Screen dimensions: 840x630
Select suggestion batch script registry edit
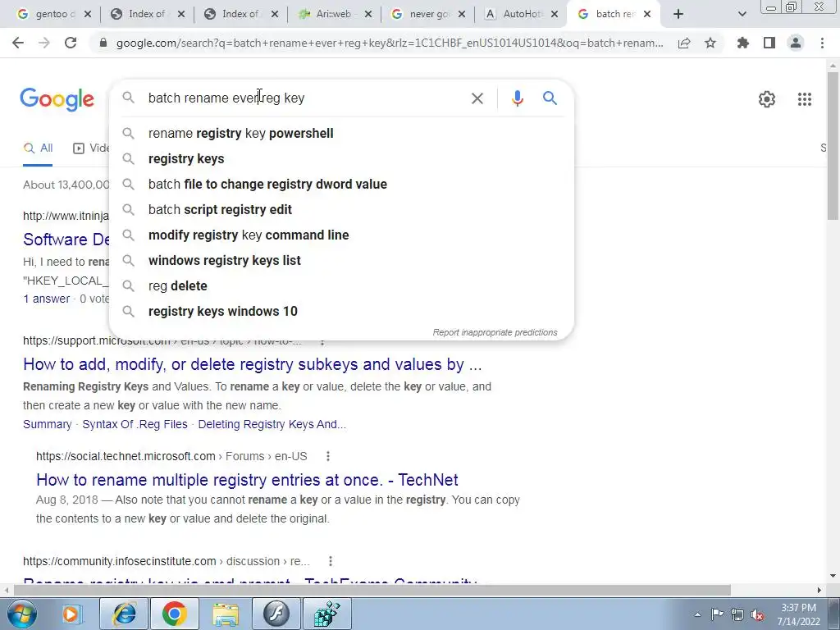pos(341,209)
